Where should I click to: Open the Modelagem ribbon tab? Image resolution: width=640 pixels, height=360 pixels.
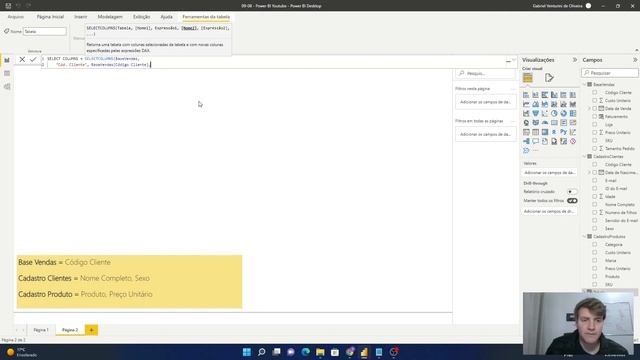tap(110, 17)
